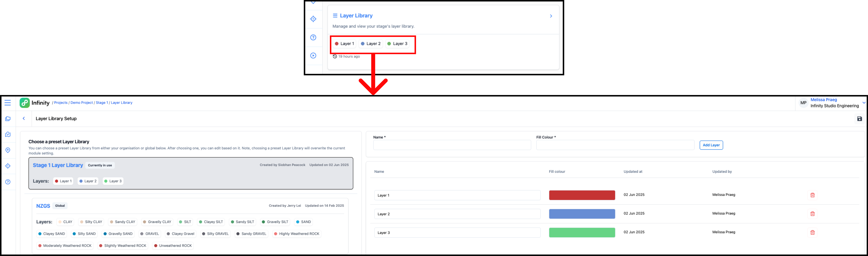Click the Updated on 14 Feb 2025 text
This screenshot has height=256, width=868.
click(x=324, y=206)
